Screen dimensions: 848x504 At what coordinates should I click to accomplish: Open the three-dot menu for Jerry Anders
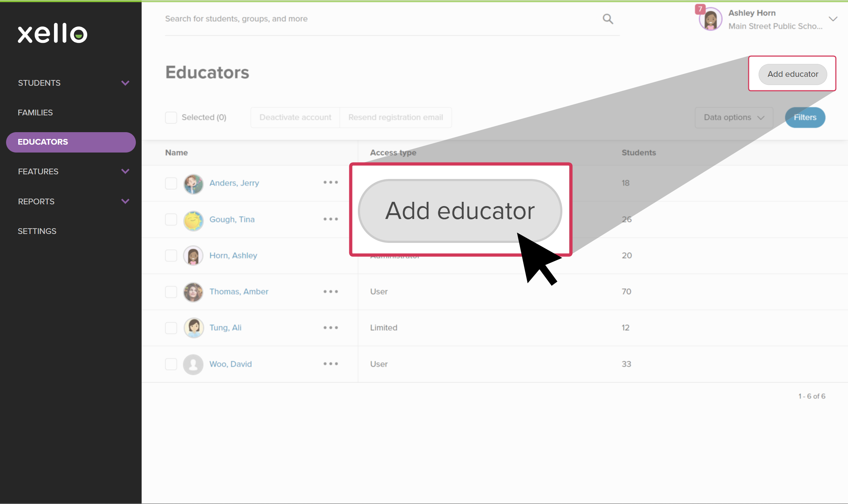tap(330, 183)
